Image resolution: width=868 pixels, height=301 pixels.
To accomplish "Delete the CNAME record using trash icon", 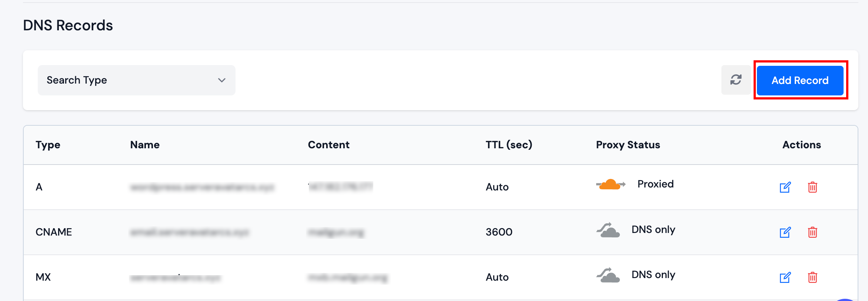I will [x=813, y=233].
